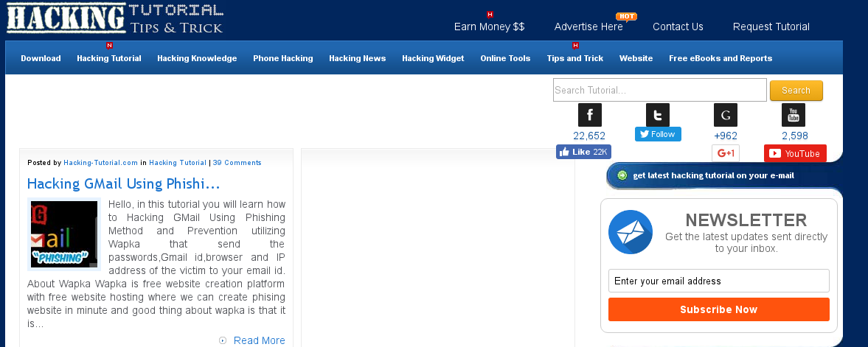
Task: Open the Twitter square icon
Action: [658, 115]
